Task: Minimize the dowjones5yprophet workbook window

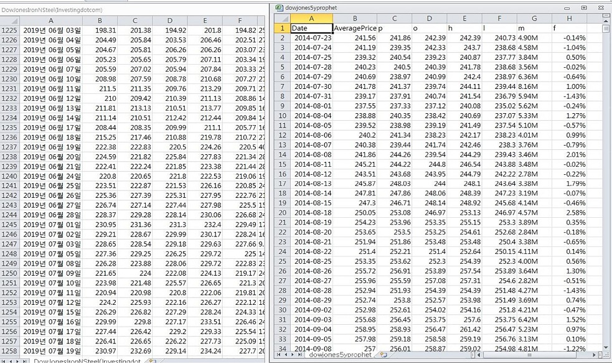Action: coord(567,8)
